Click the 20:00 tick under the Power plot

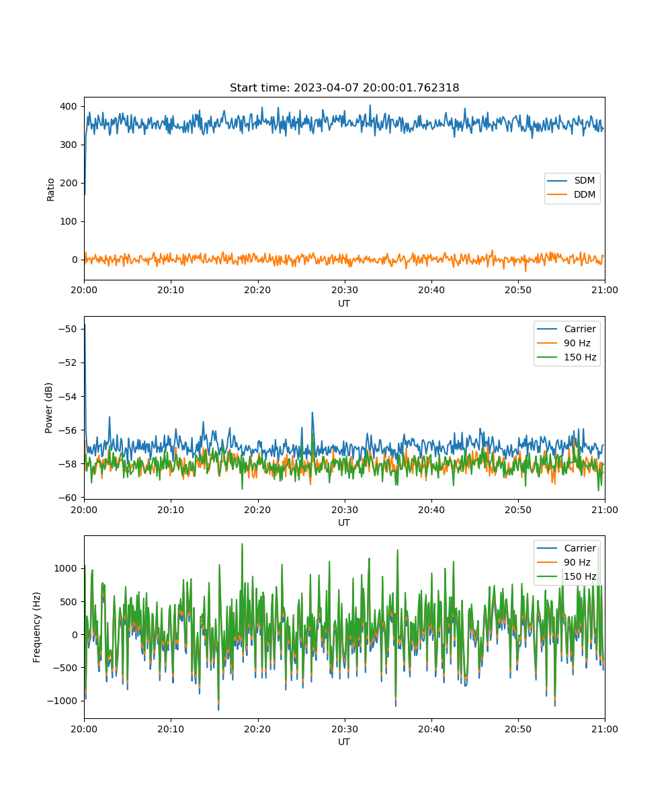coord(84,509)
